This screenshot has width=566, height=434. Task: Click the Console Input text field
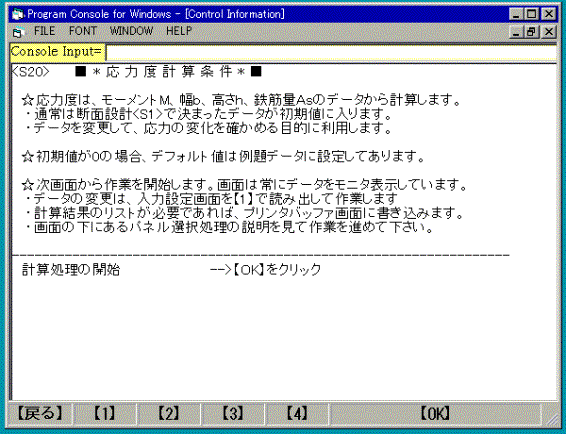[331, 52]
